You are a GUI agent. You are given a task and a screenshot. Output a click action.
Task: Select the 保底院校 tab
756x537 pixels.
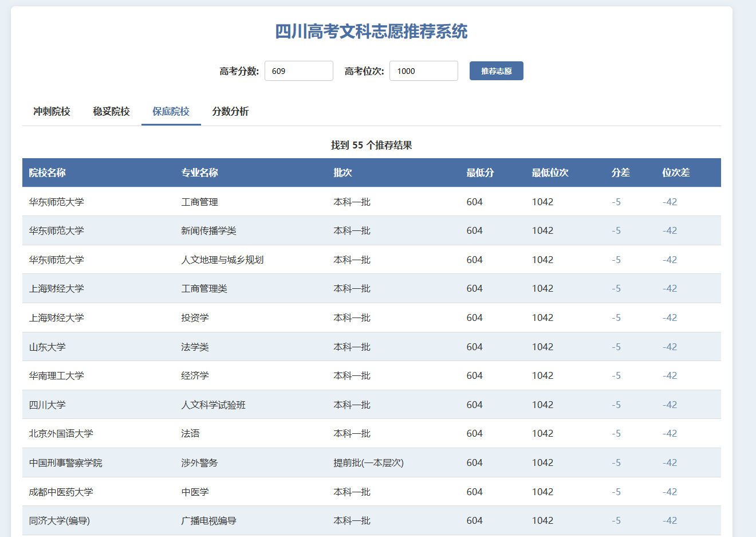tap(171, 111)
